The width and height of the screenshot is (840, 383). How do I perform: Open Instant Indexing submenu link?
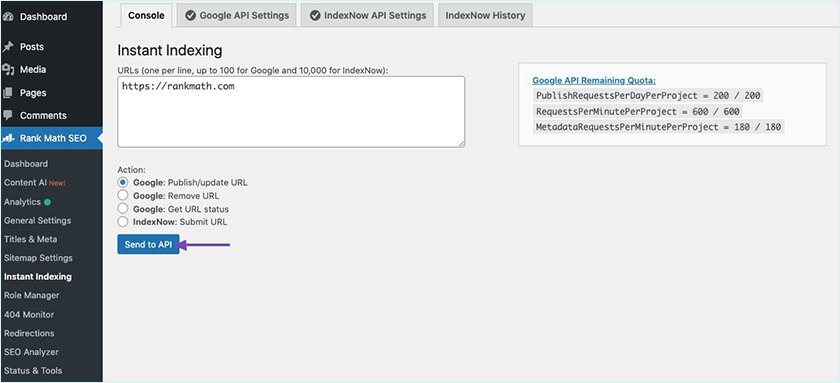[38, 277]
